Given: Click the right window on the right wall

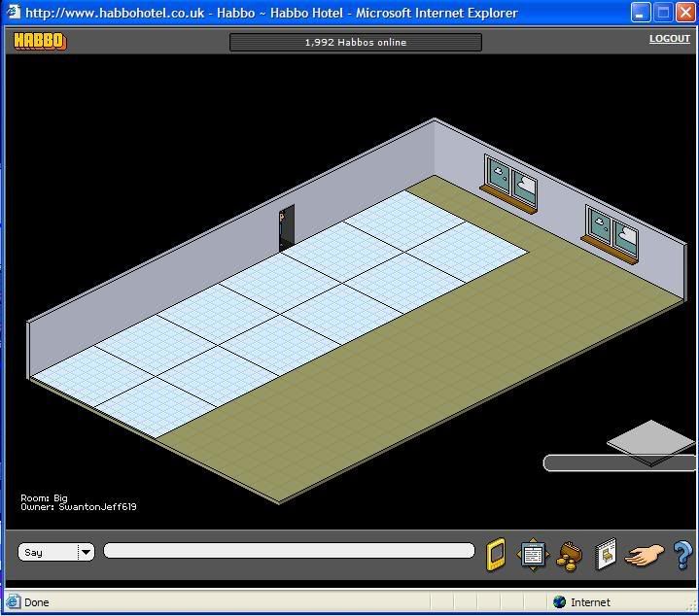Looking at the screenshot, I should click(x=612, y=233).
